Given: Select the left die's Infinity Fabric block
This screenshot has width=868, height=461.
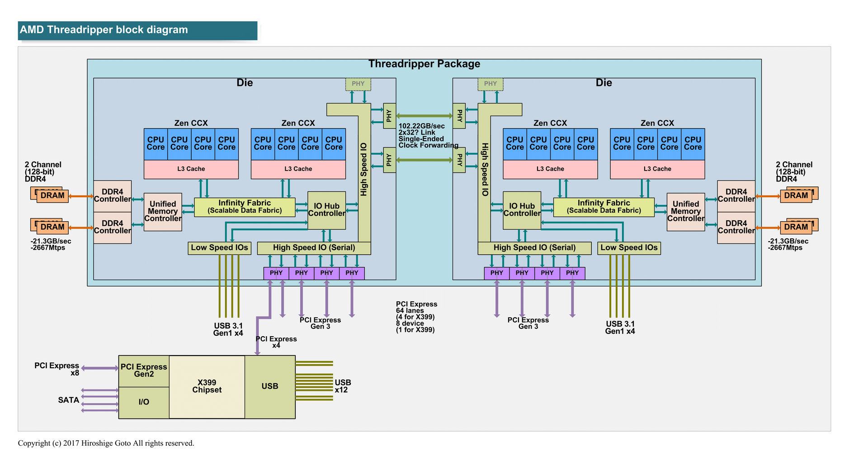Looking at the screenshot, I should pyautogui.click(x=245, y=207).
